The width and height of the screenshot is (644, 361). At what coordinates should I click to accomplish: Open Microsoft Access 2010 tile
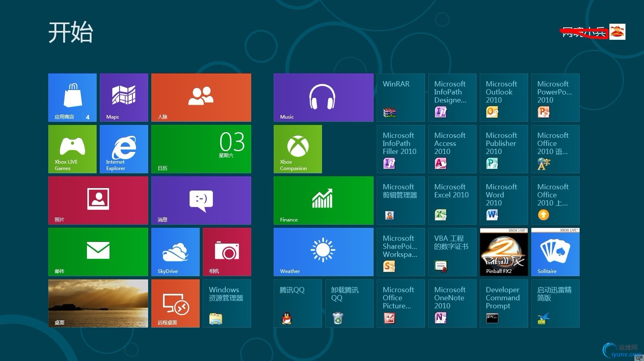[452, 149]
